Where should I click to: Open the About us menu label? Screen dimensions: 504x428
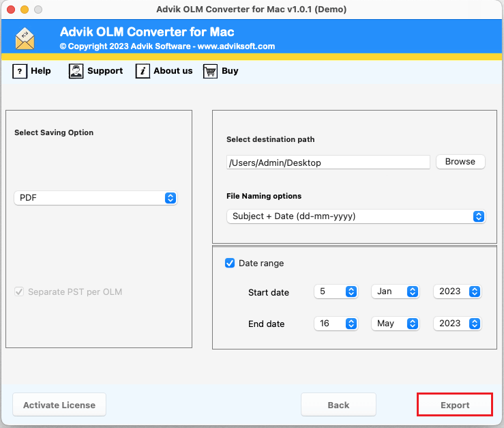coord(173,71)
